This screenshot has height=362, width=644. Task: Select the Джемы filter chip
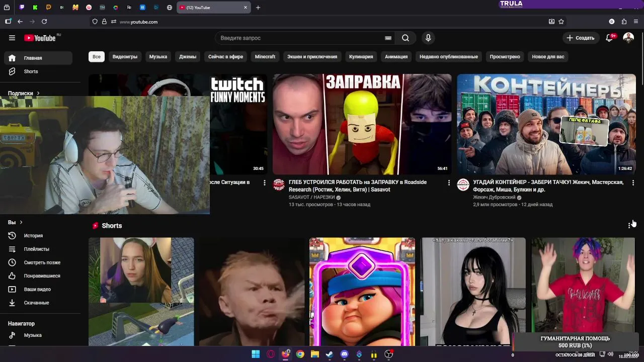click(188, 56)
